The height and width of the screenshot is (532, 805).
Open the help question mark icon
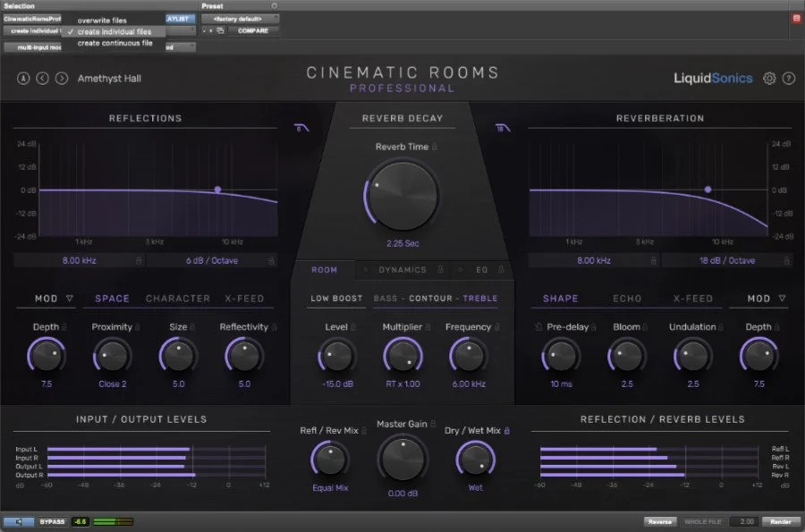(789, 79)
